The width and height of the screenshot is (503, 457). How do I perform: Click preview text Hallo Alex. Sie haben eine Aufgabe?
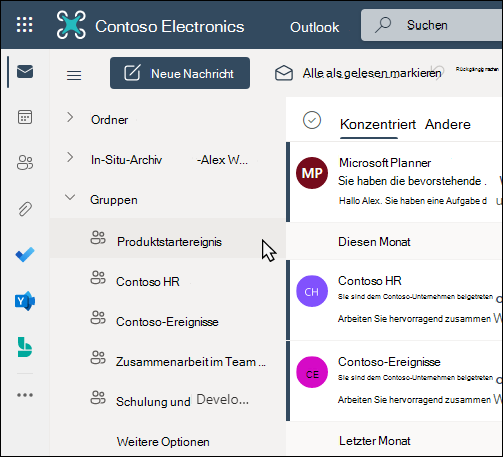click(x=413, y=201)
